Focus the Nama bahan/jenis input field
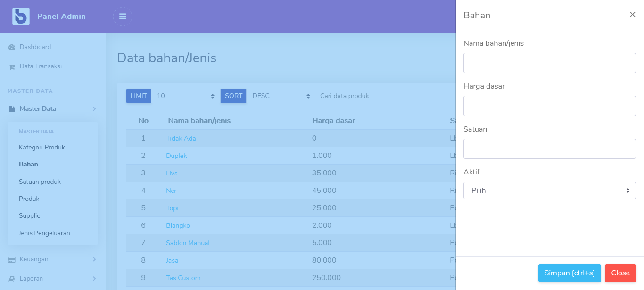Image resolution: width=644 pixels, height=290 pixels. point(550,63)
